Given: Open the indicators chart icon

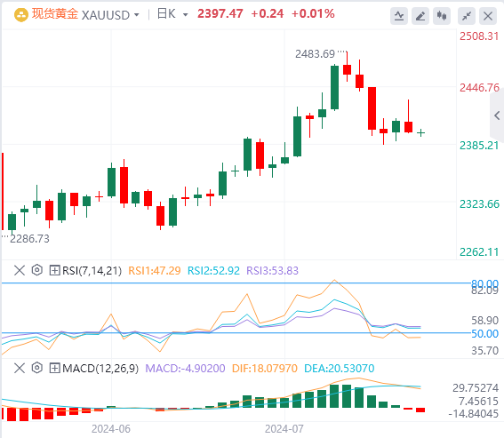Looking at the screenshot, I should (399, 16).
